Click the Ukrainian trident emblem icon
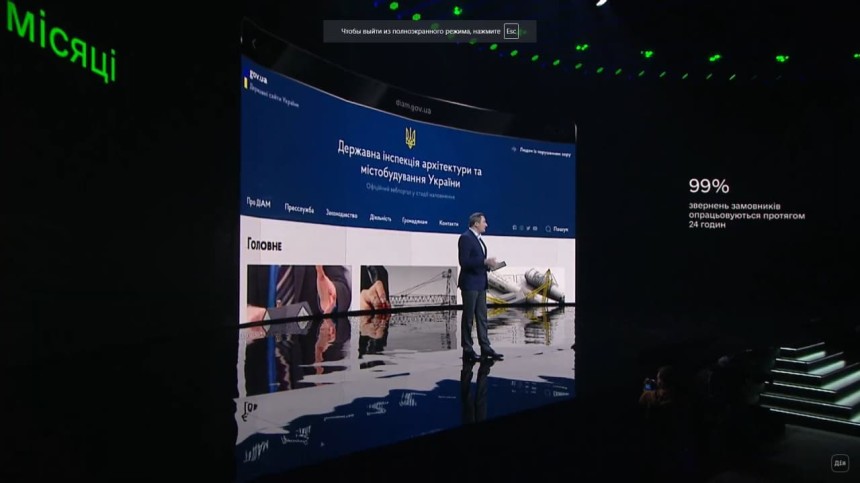Viewport: 860px width, 483px height. pos(410,136)
